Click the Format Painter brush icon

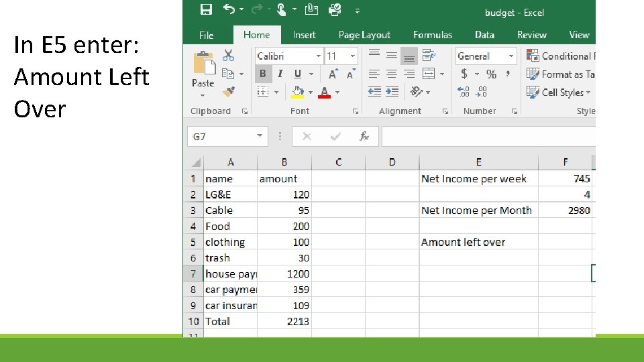[228, 92]
